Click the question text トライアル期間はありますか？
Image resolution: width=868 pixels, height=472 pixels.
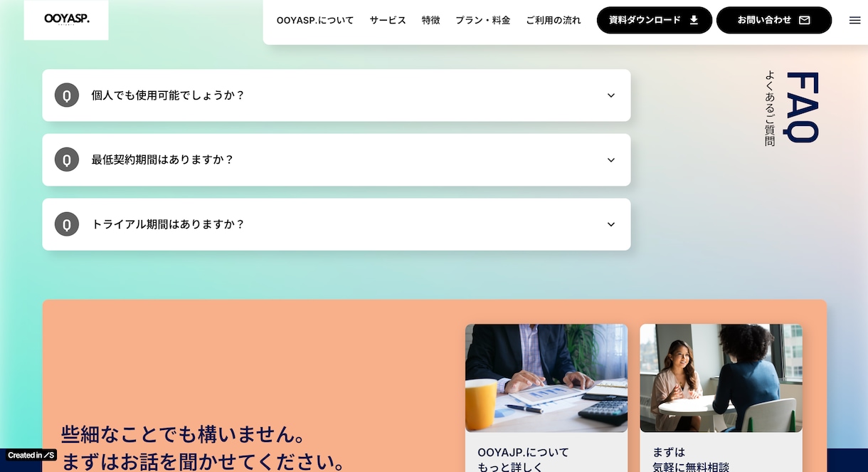(x=168, y=224)
